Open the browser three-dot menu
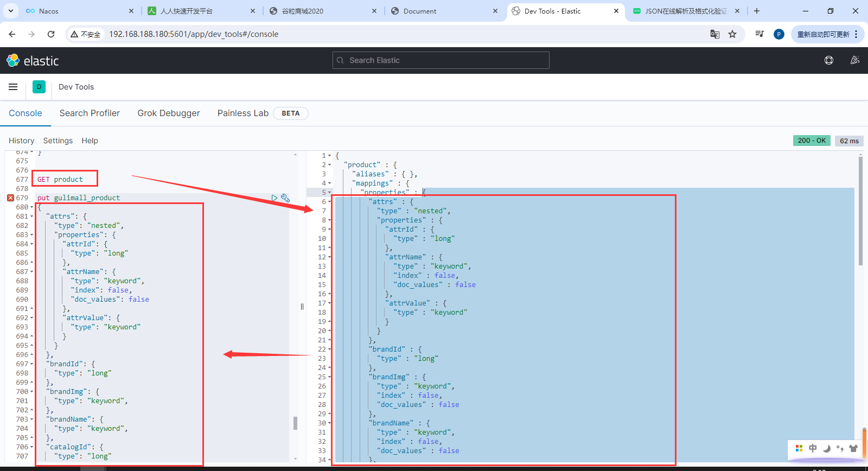The image size is (868, 471). click(x=856, y=34)
